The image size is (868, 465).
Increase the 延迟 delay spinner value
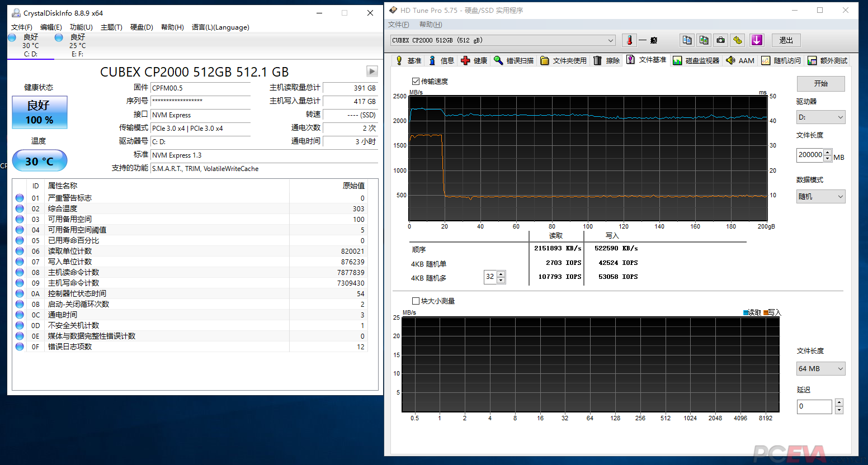point(839,403)
